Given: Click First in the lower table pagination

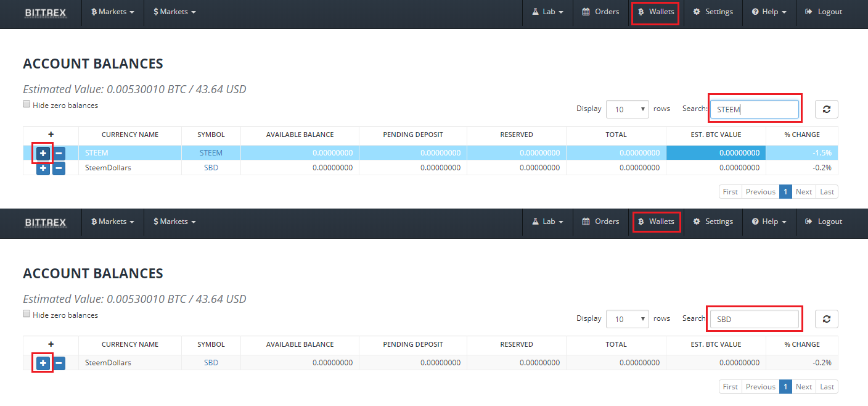Looking at the screenshot, I should click(731, 387).
